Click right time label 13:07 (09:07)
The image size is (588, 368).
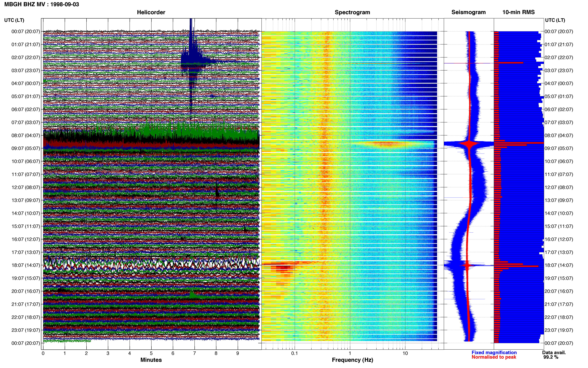[x=559, y=200]
